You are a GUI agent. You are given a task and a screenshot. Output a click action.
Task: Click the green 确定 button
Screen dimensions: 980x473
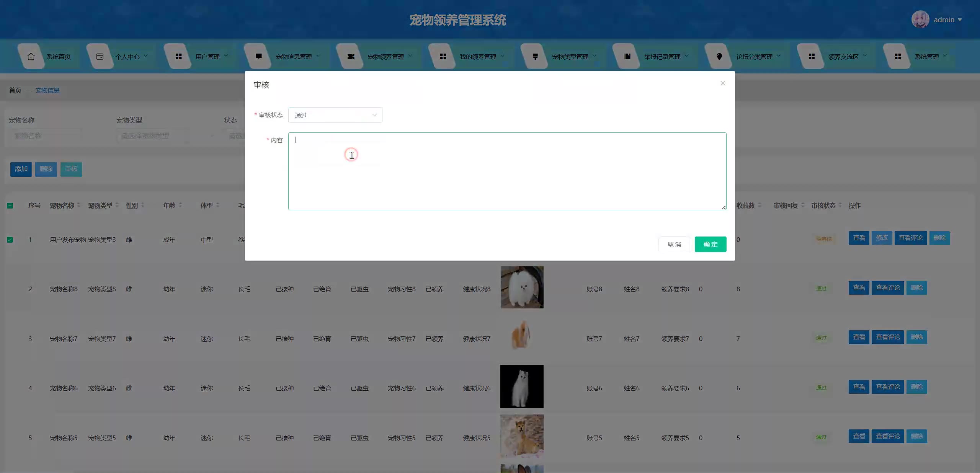pos(710,244)
